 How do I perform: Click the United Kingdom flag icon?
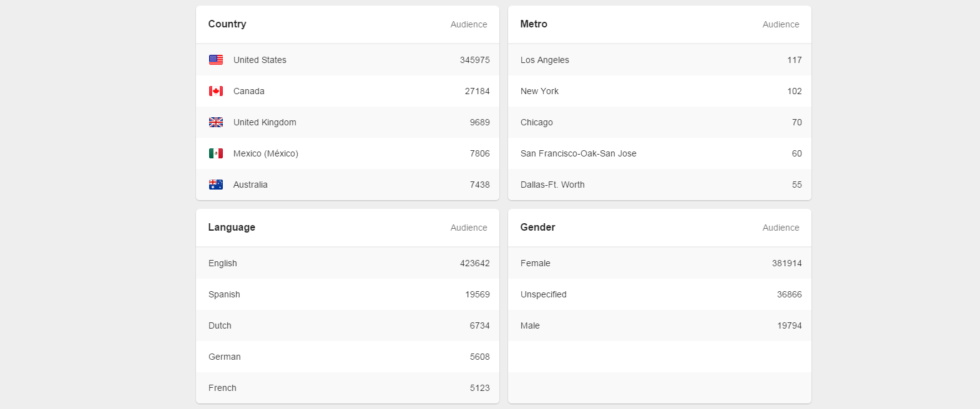[216, 122]
